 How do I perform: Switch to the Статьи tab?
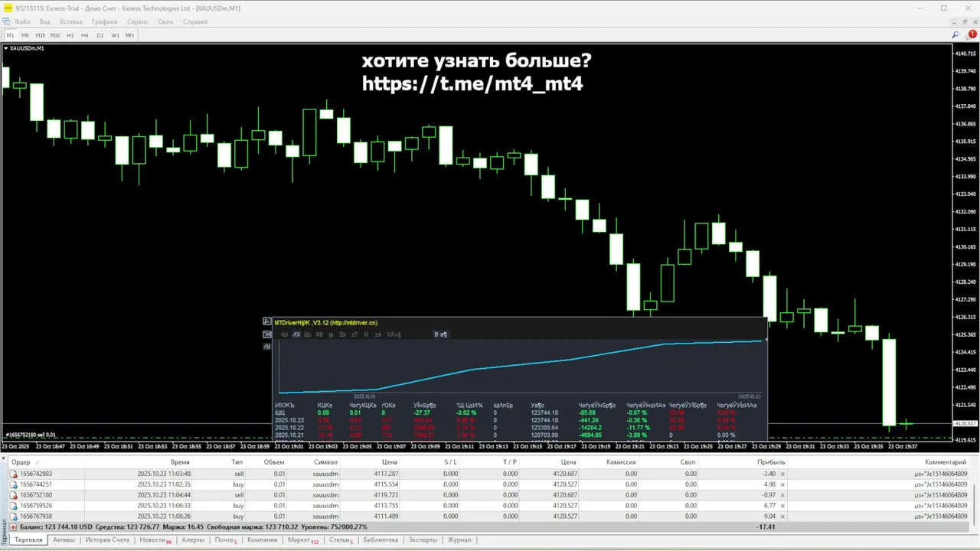(x=341, y=540)
